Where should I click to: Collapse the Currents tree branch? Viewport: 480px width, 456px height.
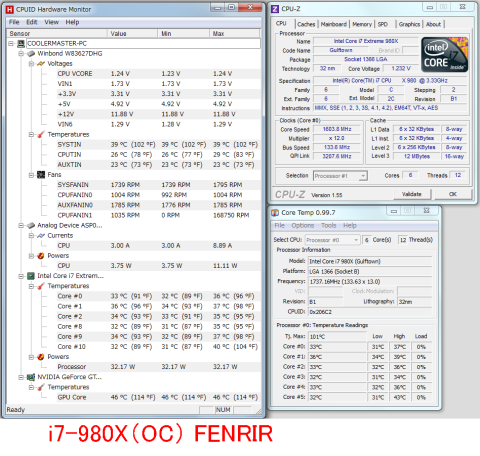(31, 235)
